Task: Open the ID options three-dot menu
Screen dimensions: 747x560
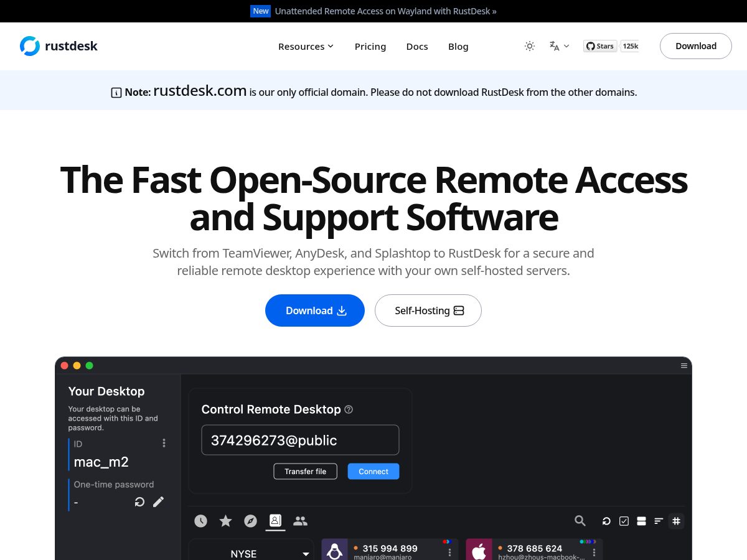Action: pyautogui.click(x=164, y=443)
